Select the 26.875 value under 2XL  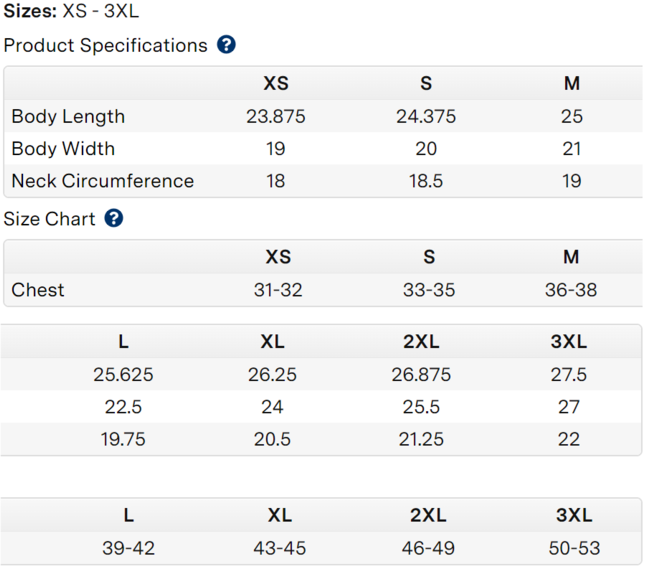pyautogui.click(x=421, y=375)
